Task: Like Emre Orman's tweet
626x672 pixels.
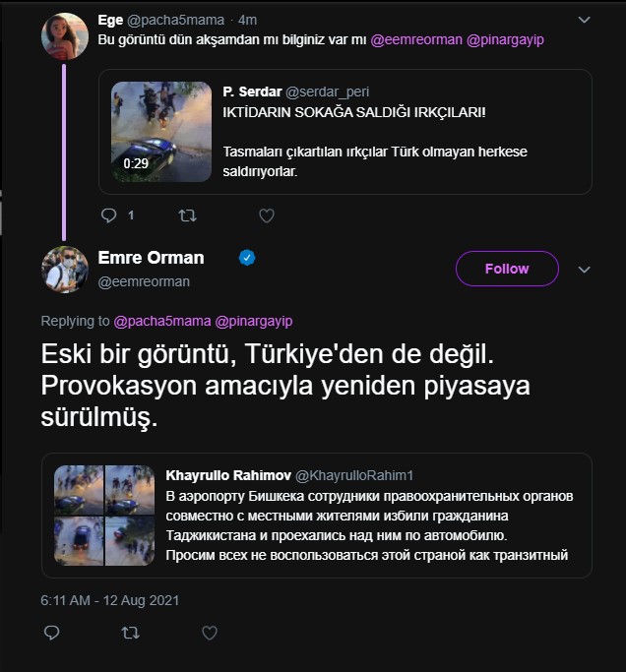Action: click(x=209, y=634)
